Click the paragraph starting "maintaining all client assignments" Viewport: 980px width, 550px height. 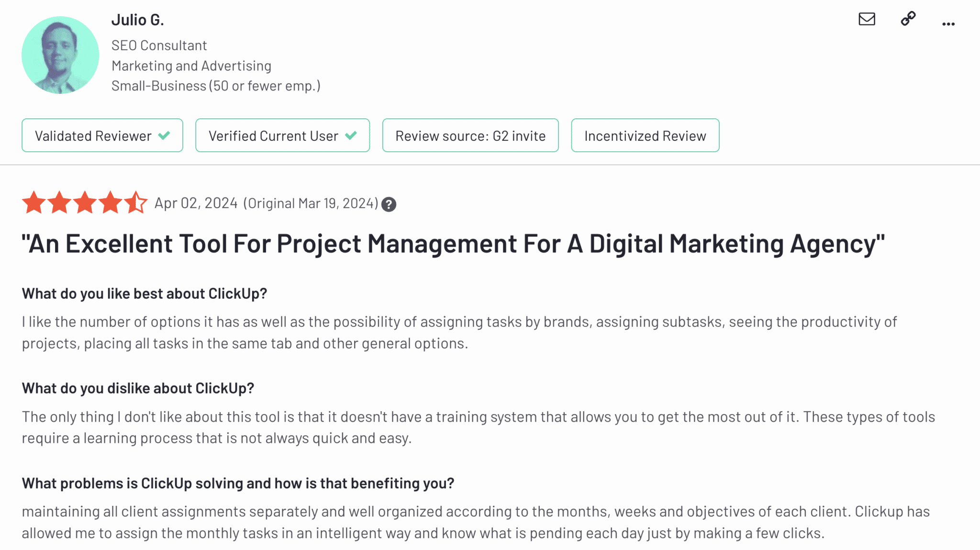(x=476, y=522)
